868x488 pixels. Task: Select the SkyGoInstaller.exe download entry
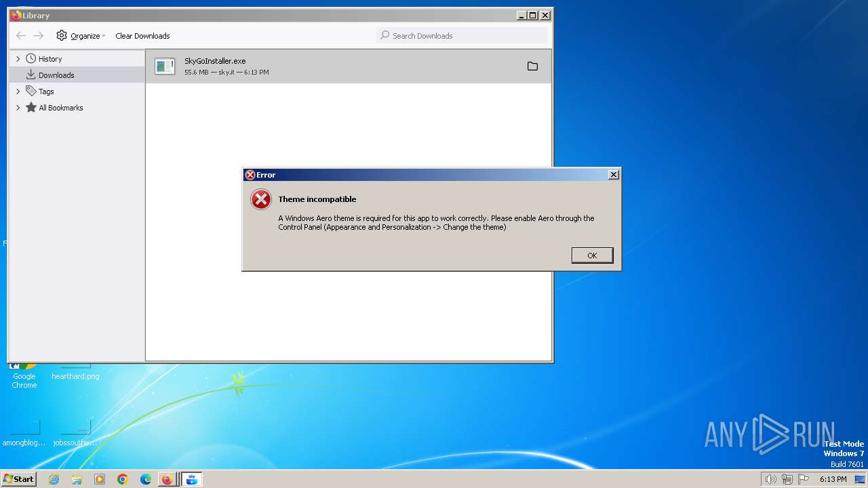click(349, 66)
